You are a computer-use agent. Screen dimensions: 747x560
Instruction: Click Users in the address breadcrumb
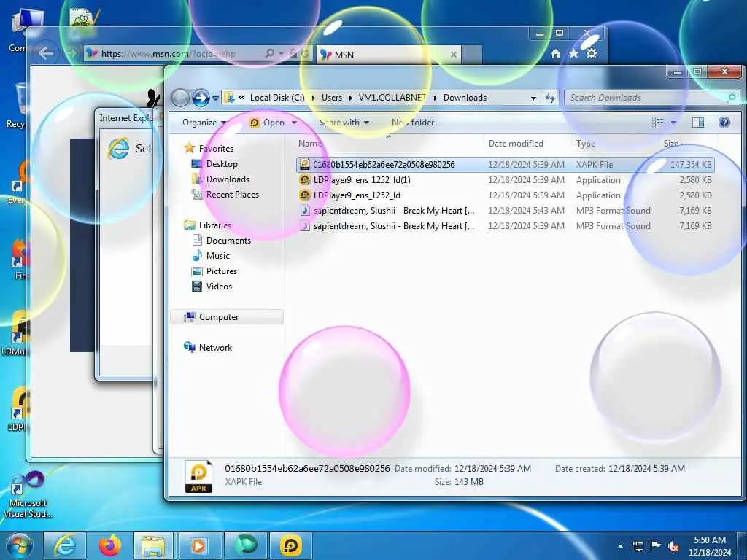point(332,98)
